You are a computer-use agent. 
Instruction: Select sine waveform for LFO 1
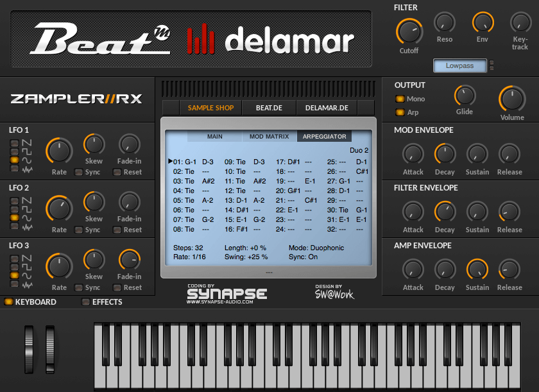tap(14, 160)
